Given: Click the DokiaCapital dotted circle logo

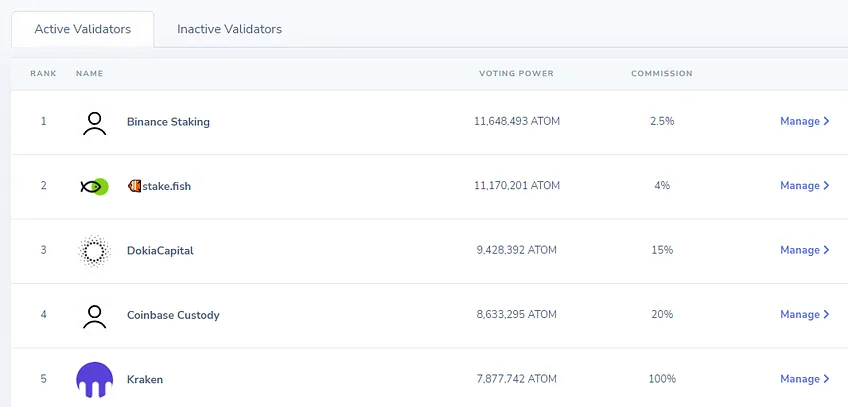Looking at the screenshot, I should pos(95,251).
